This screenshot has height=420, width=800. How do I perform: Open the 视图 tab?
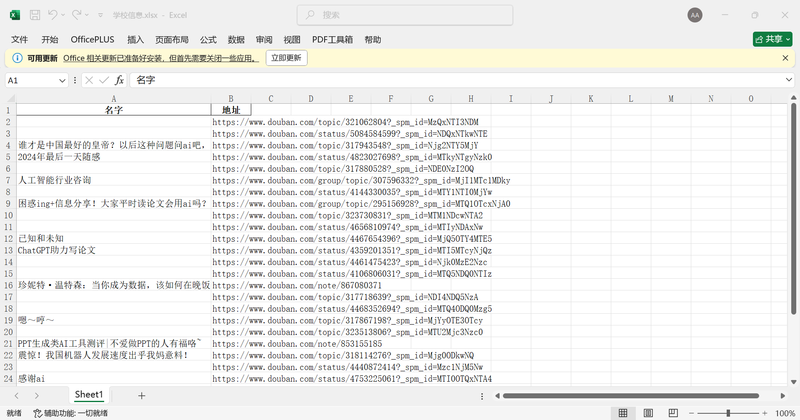pos(292,39)
